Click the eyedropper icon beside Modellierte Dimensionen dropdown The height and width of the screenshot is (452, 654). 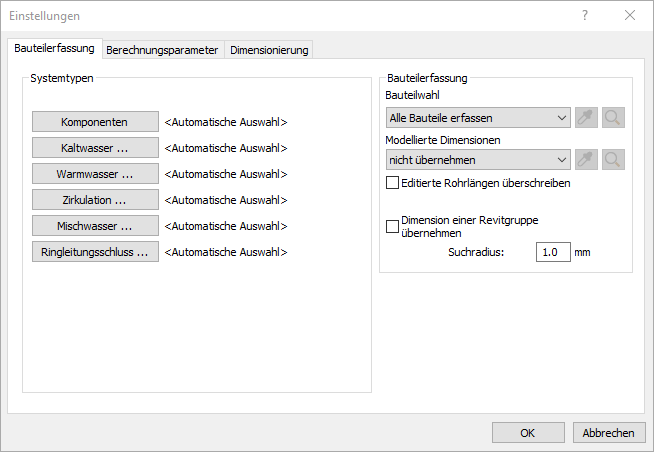click(x=586, y=160)
